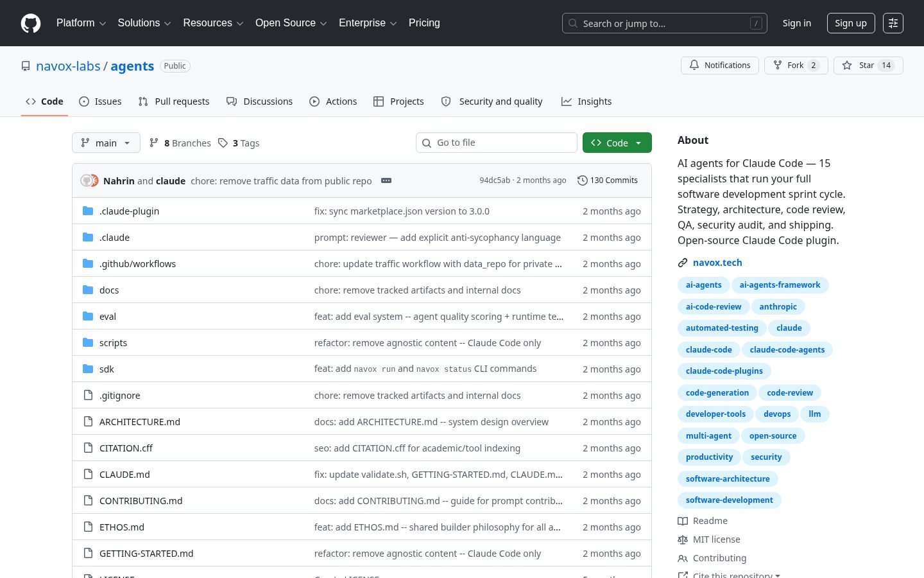
Task: Open the main branch selector dropdown
Action: coord(106,143)
